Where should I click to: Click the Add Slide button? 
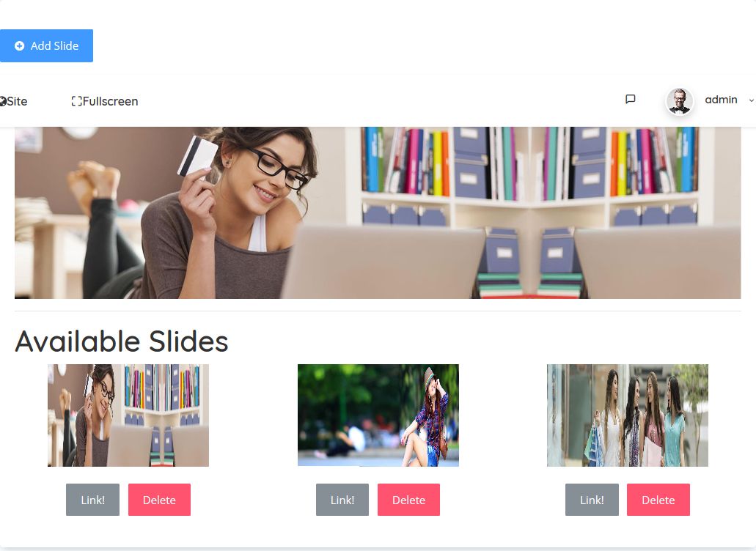[x=46, y=45]
